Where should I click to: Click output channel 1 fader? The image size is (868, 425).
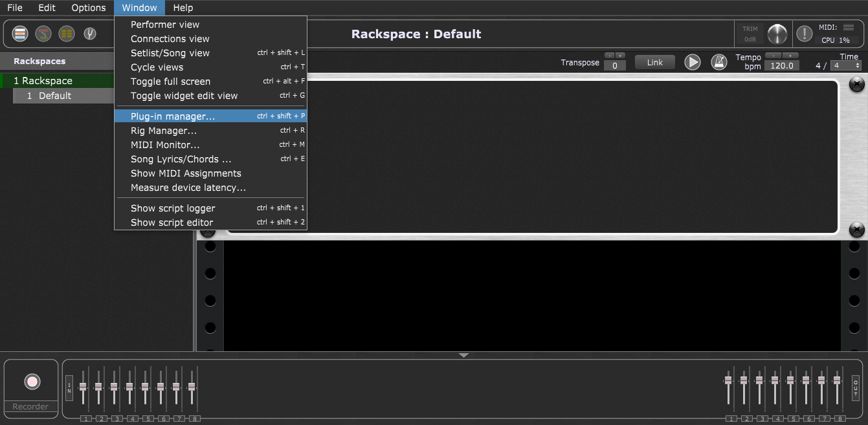[x=728, y=380]
